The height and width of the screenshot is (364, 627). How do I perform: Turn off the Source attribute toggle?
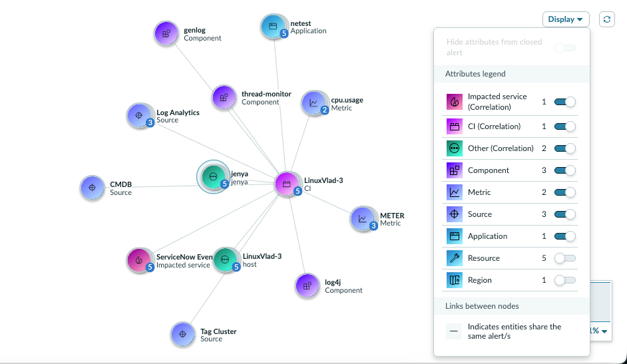point(565,214)
